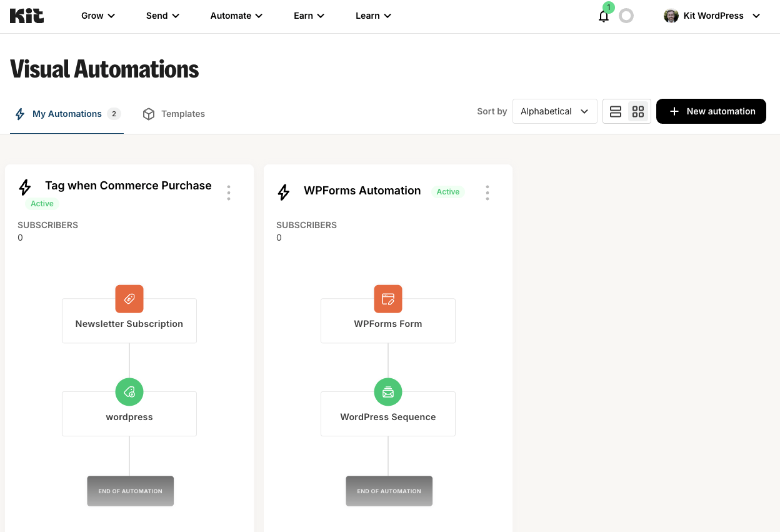Open the Sort by Alphabetical dropdown
This screenshot has height=532, width=780.
(555, 111)
